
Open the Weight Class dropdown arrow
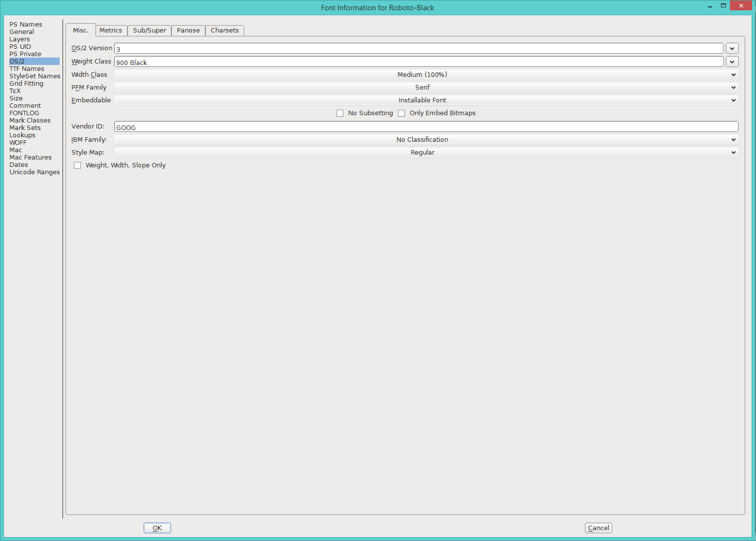(732, 62)
